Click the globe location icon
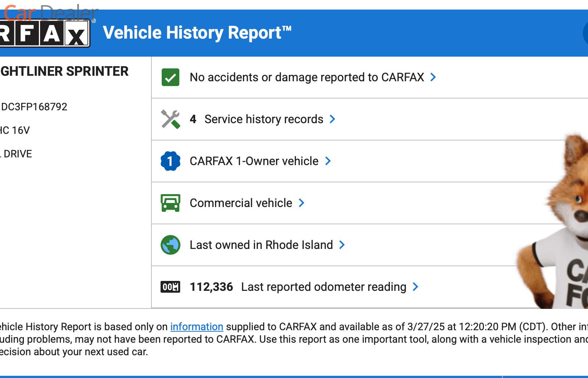 click(171, 245)
